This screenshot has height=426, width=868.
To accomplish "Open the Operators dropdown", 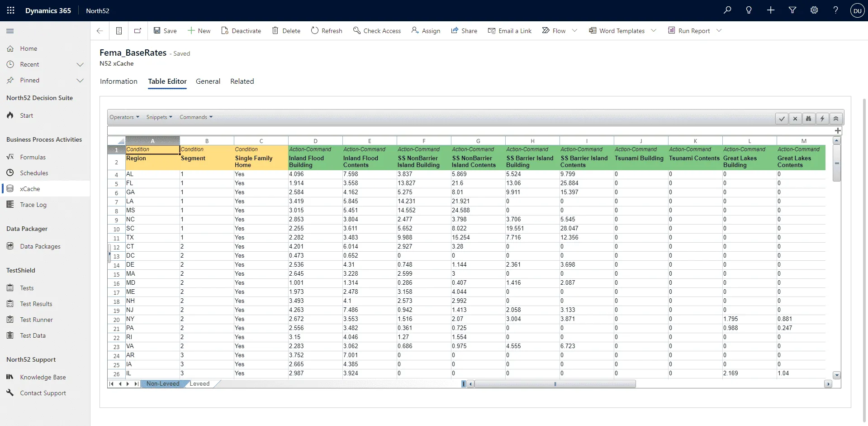I will [124, 117].
